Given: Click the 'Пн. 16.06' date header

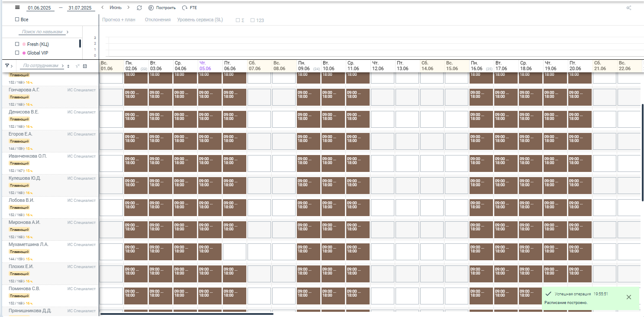Looking at the screenshot, I should (x=481, y=66).
